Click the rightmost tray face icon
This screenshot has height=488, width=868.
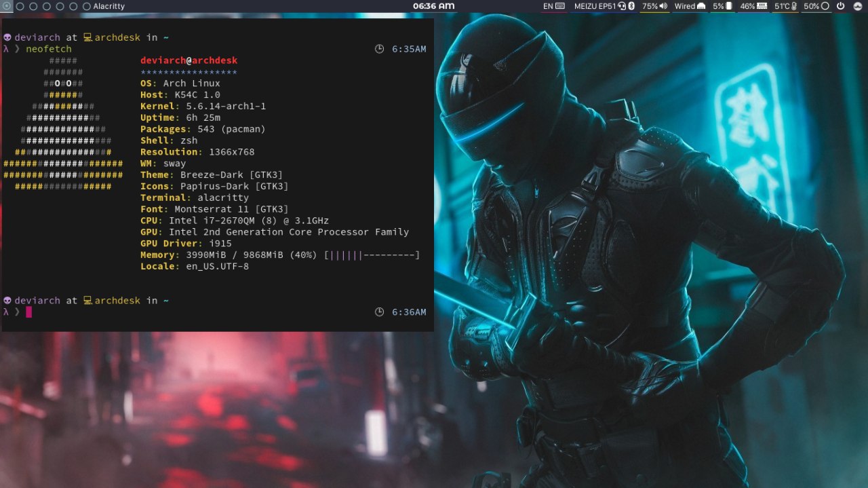click(858, 6)
